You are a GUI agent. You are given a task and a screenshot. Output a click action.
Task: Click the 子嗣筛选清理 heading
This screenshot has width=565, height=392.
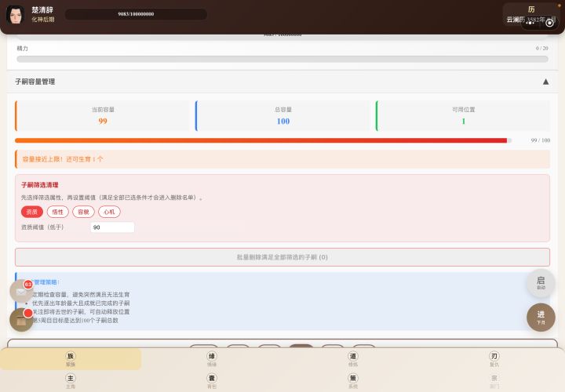[40, 185]
